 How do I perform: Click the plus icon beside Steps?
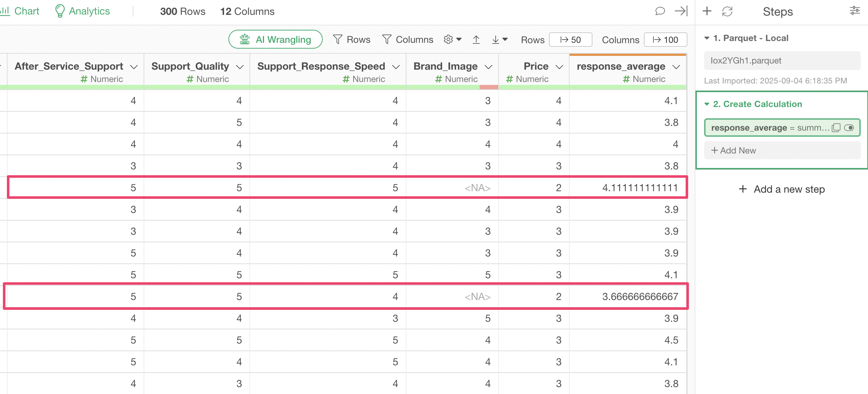pos(707,11)
